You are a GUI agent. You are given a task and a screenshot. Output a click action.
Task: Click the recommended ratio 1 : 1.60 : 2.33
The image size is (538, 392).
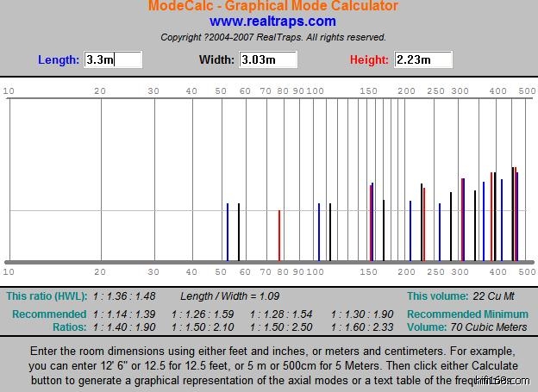click(x=362, y=327)
